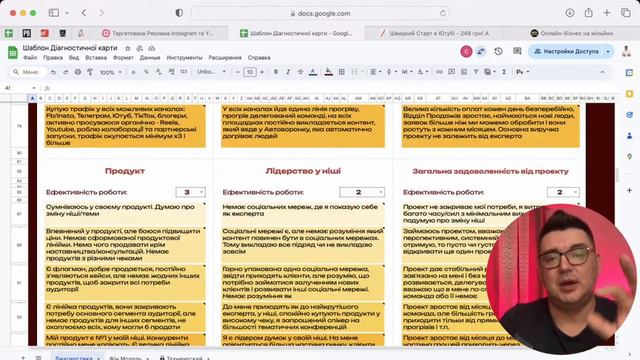
Task: Open the text color picker
Action: pos(313,72)
